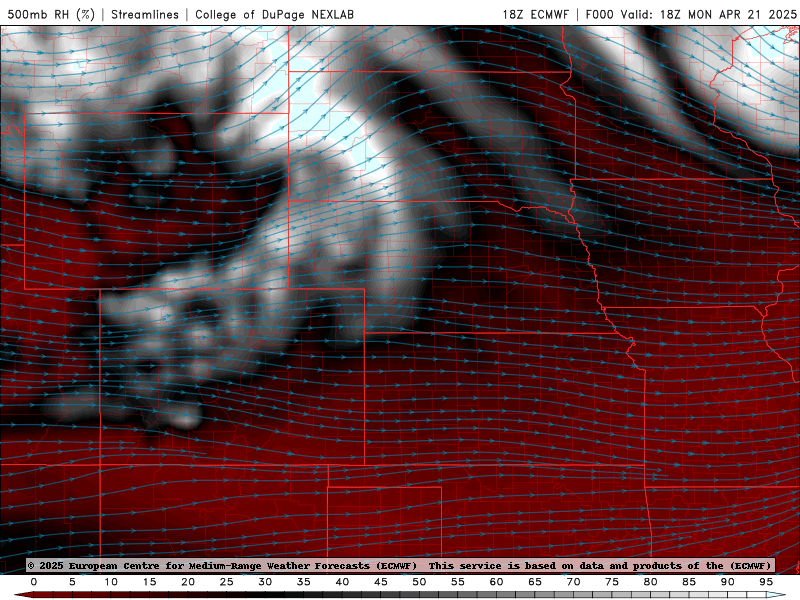This screenshot has width=800, height=600.
Task: Click the ECMWF copyright notice banner
Action: point(401,565)
